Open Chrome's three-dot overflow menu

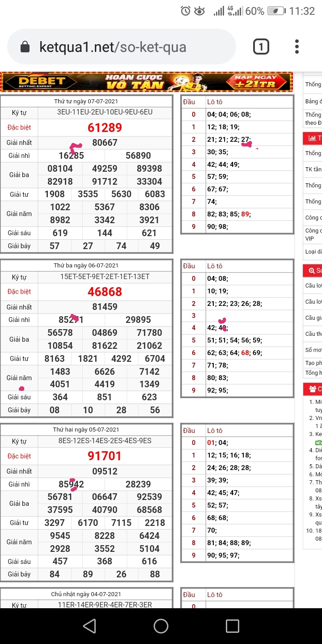pos(297,47)
